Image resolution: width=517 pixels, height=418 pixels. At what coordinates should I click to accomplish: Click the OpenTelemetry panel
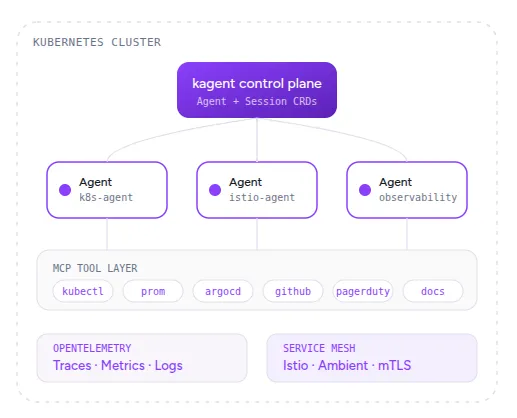click(142, 358)
